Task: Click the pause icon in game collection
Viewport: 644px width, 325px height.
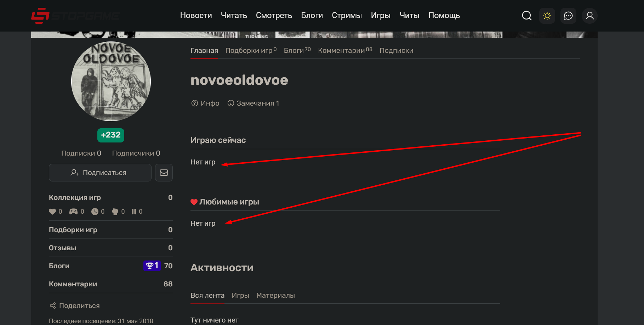Action: point(134,212)
